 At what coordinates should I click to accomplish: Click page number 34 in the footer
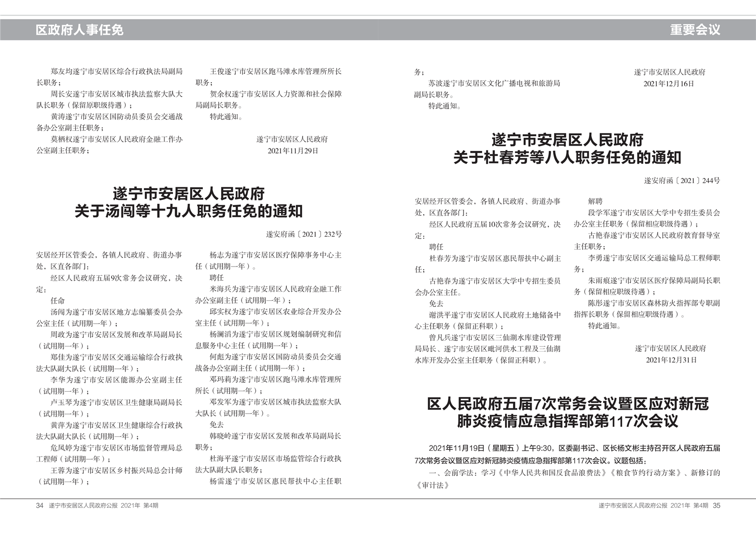click(x=40, y=505)
